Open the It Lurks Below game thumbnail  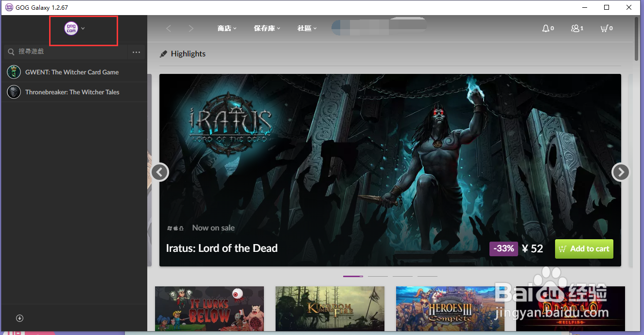(209, 309)
